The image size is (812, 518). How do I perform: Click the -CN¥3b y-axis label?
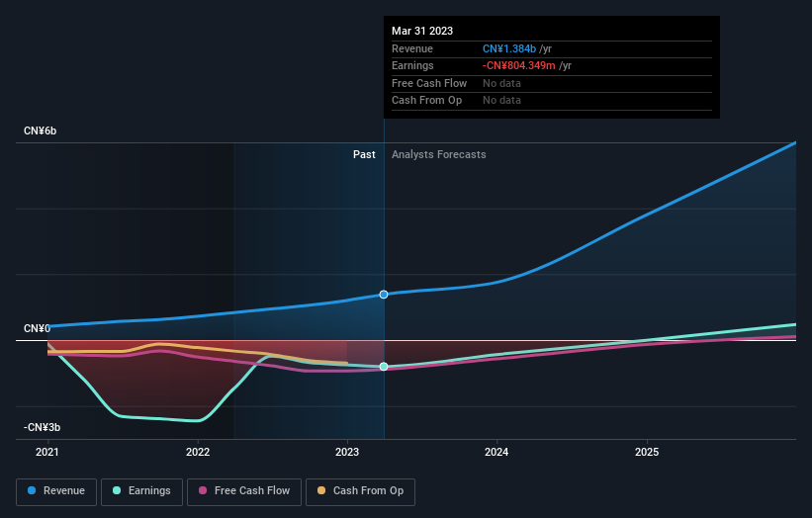tap(42, 427)
